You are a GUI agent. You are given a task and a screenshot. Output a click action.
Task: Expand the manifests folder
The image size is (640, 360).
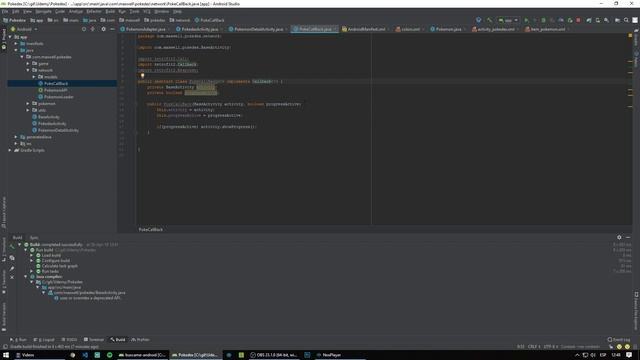point(16,43)
